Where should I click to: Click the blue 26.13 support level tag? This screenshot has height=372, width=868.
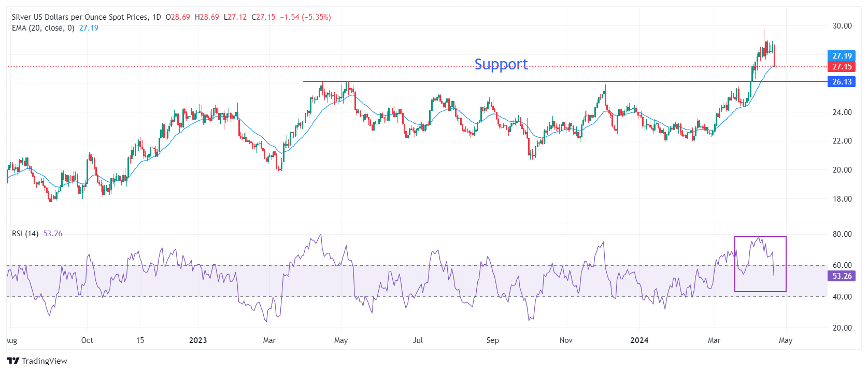pos(842,81)
